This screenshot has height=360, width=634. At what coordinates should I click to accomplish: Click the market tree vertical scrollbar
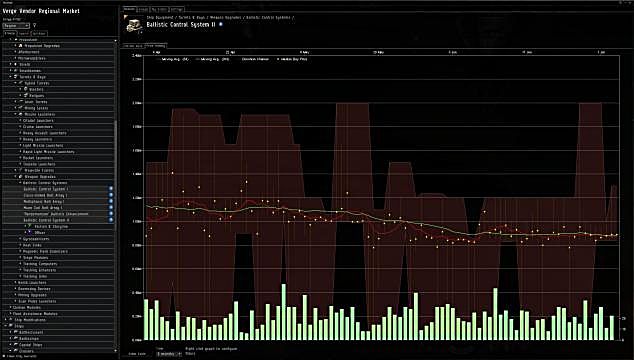pos(116,194)
